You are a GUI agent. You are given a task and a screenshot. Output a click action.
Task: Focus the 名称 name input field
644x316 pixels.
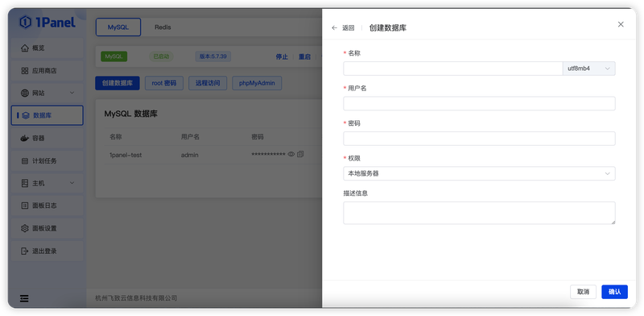[453, 69]
